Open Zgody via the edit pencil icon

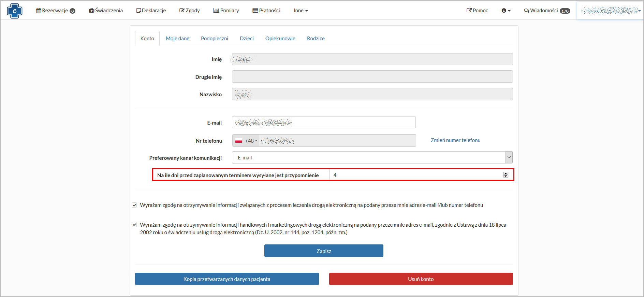(x=182, y=11)
